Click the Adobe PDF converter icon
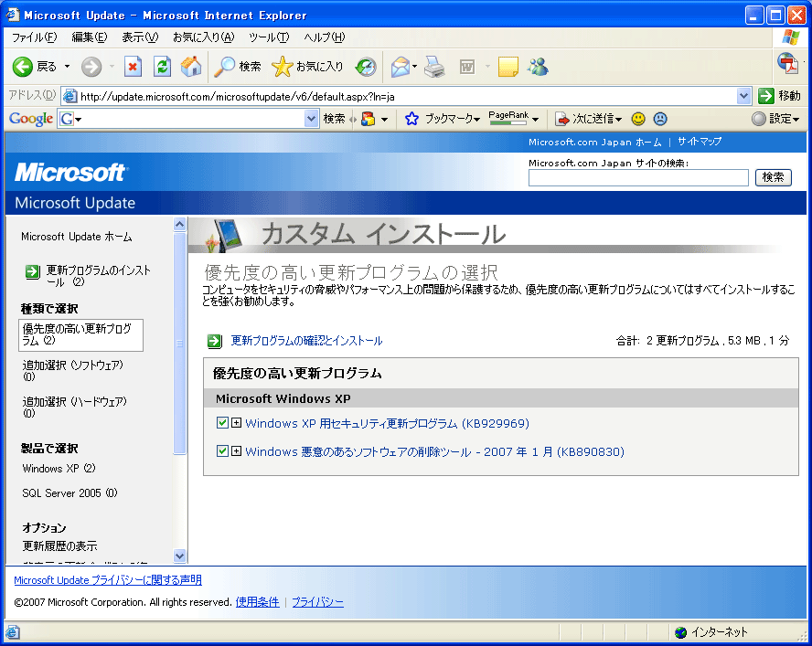The height and width of the screenshot is (646, 812). (787, 64)
